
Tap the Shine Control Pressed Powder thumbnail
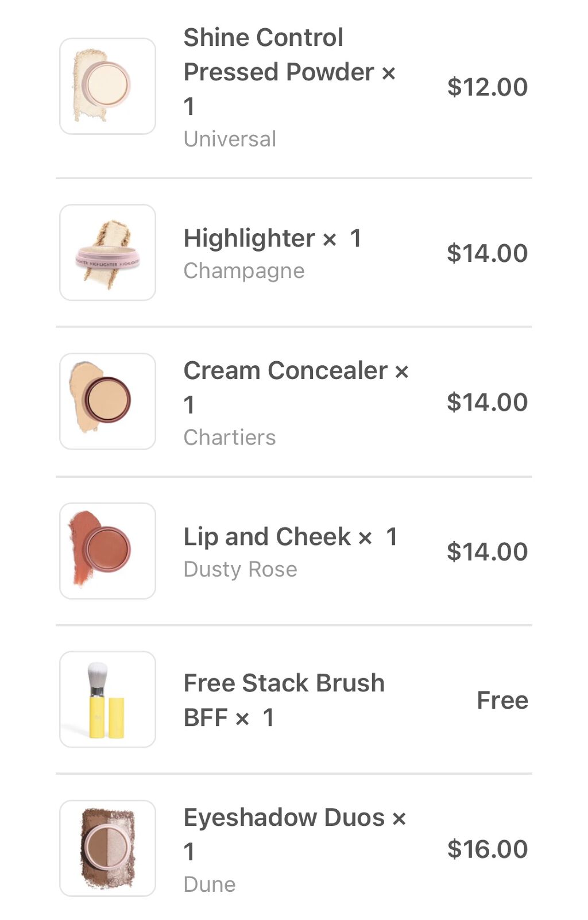[107, 86]
